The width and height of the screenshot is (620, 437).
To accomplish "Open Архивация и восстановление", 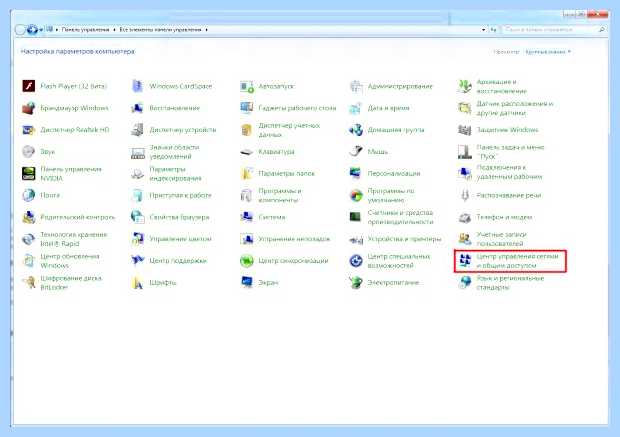I will pos(493,86).
